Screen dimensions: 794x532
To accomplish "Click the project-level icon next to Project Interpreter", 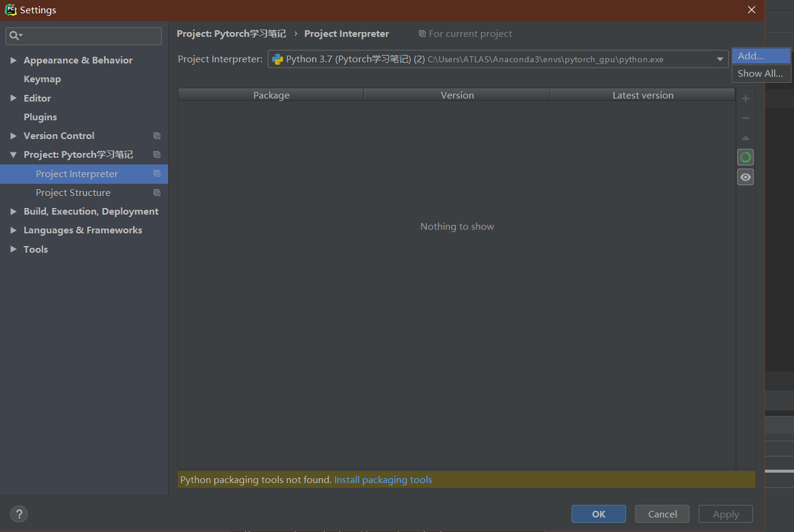I will [157, 174].
